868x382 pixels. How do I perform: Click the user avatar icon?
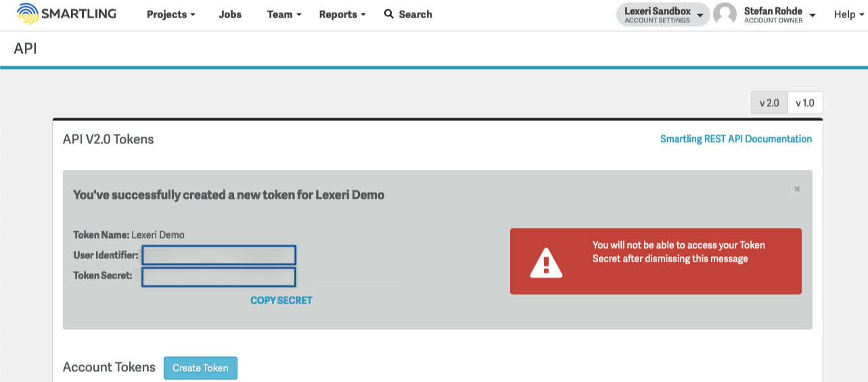pyautogui.click(x=725, y=14)
